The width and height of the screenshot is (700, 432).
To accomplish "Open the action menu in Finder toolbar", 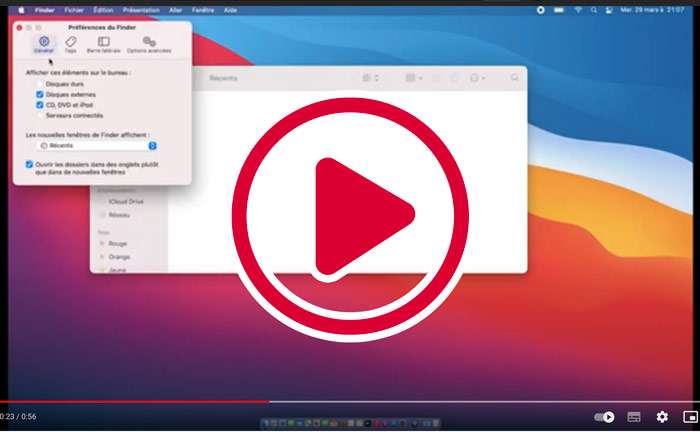I will tap(477, 78).
